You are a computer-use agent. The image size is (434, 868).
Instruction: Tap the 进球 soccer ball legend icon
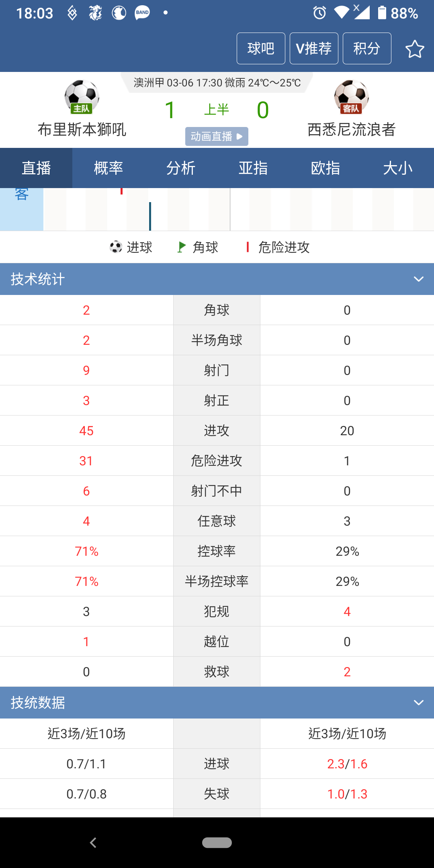(116, 247)
